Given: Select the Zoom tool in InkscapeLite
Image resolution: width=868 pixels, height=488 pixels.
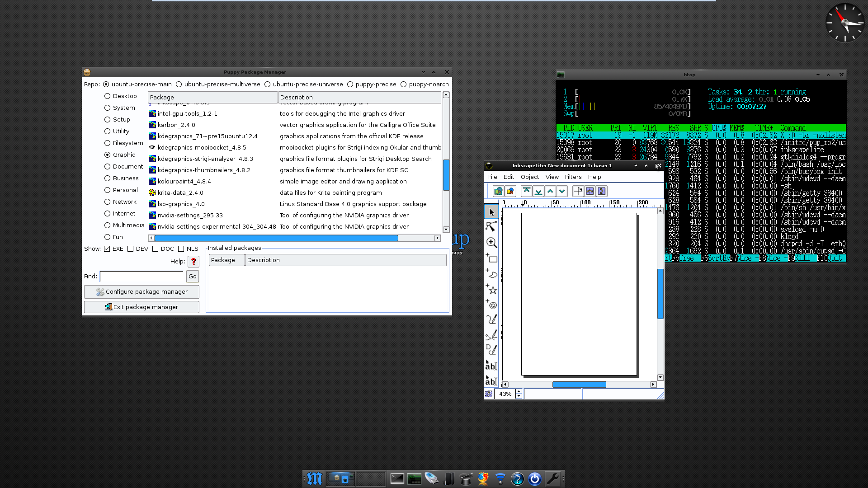Looking at the screenshot, I should 491,243.
